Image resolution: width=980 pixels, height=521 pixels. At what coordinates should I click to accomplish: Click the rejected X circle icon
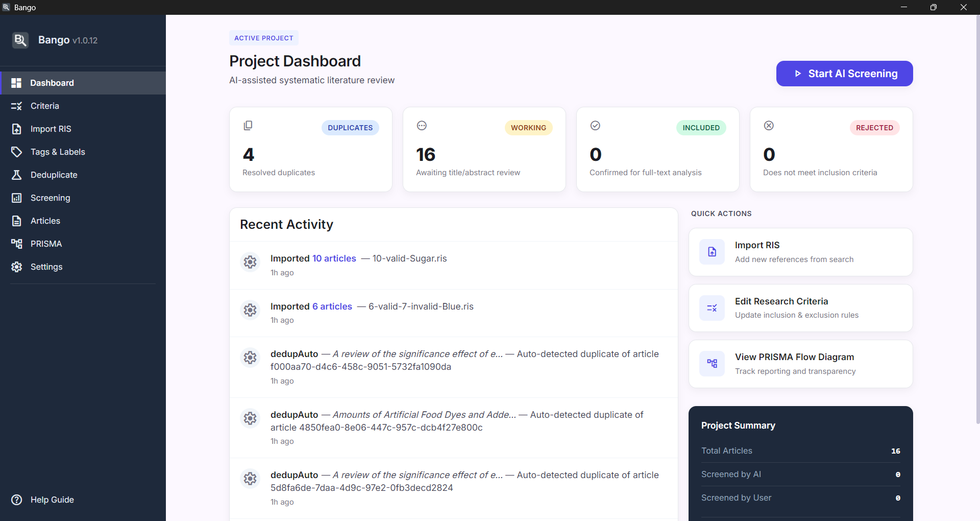pos(769,126)
